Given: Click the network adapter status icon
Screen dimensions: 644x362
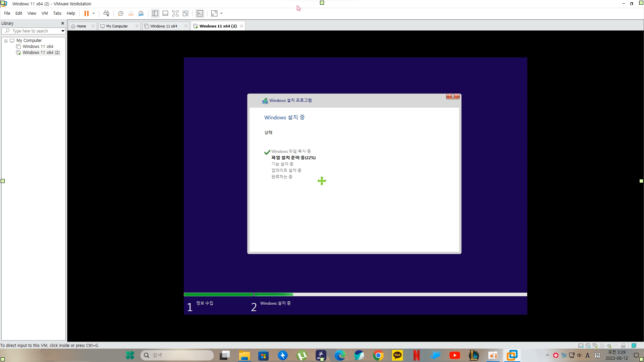Looking at the screenshot, I should coord(595,346).
